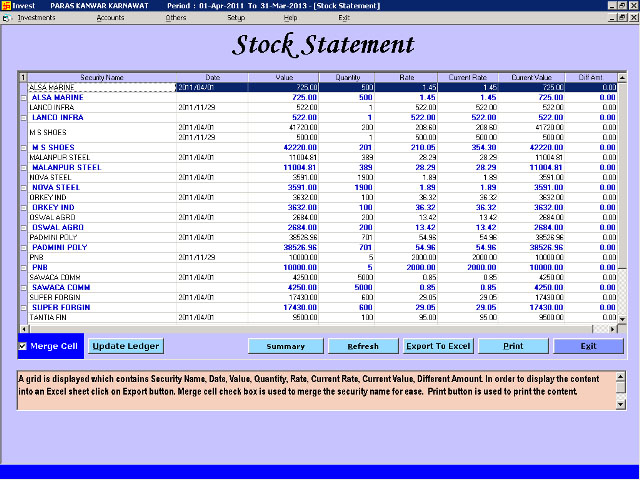Toggle the Merge Cell checkbox
Viewport: 640px width, 480px height.
(x=23, y=346)
